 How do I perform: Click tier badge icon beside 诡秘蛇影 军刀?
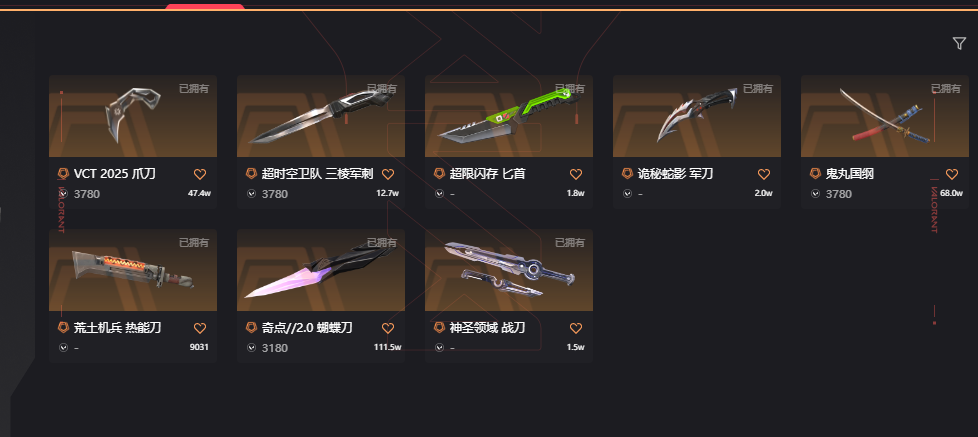627,174
